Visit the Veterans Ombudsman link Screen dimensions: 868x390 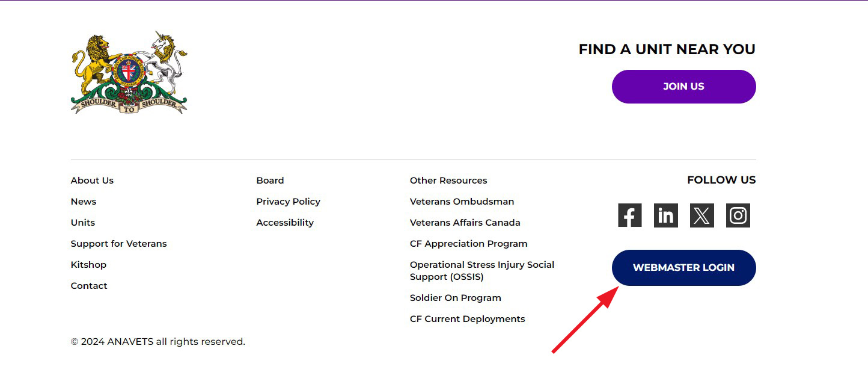pyautogui.click(x=462, y=202)
